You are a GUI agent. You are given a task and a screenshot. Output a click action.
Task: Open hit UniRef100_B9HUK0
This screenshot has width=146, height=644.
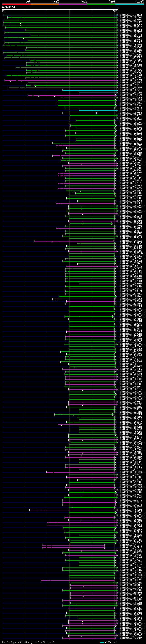(131, 22)
